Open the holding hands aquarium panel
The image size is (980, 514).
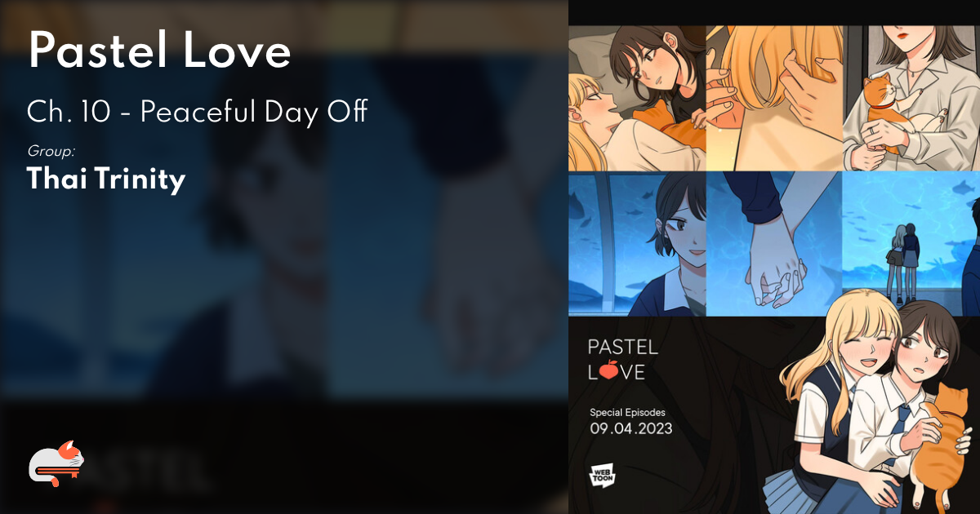[773, 243]
